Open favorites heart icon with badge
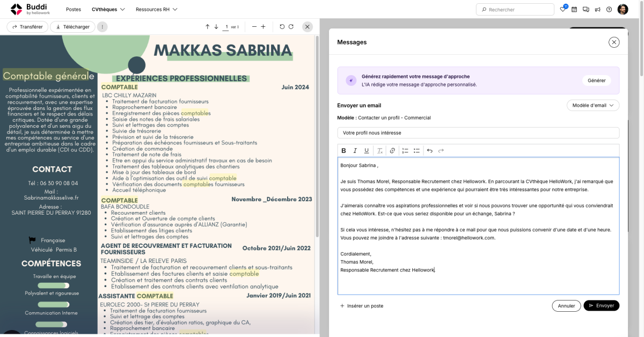Screen dimensions: 644x337 pyautogui.click(x=562, y=9)
